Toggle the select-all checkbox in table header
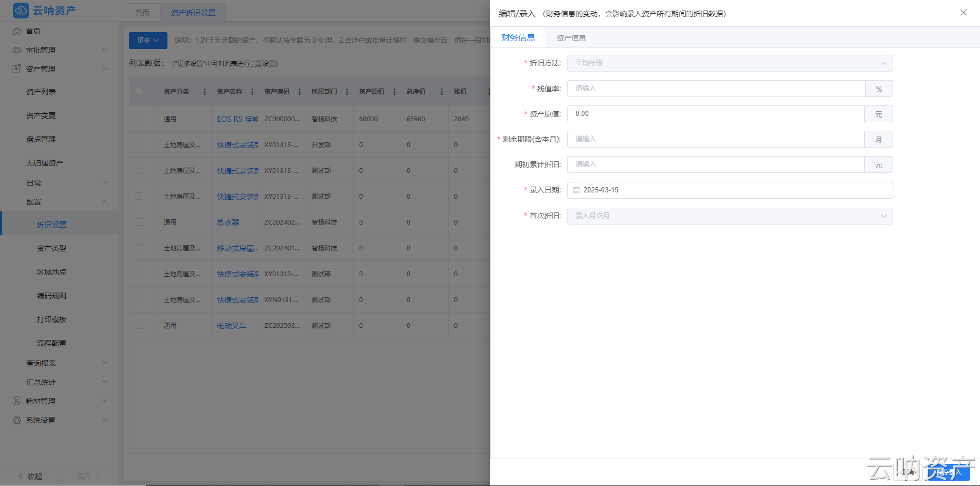980x486 pixels. pos(138,91)
